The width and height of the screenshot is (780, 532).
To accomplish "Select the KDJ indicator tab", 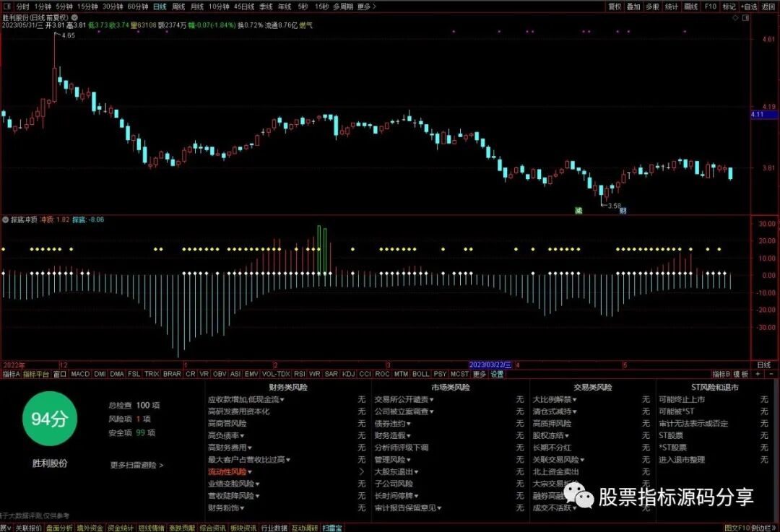I will pyautogui.click(x=348, y=374).
